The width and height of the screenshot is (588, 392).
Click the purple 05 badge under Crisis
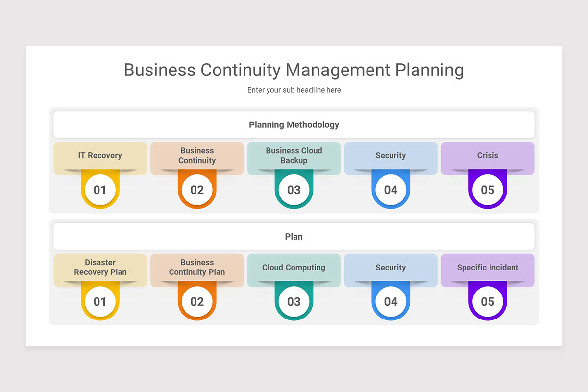(488, 189)
